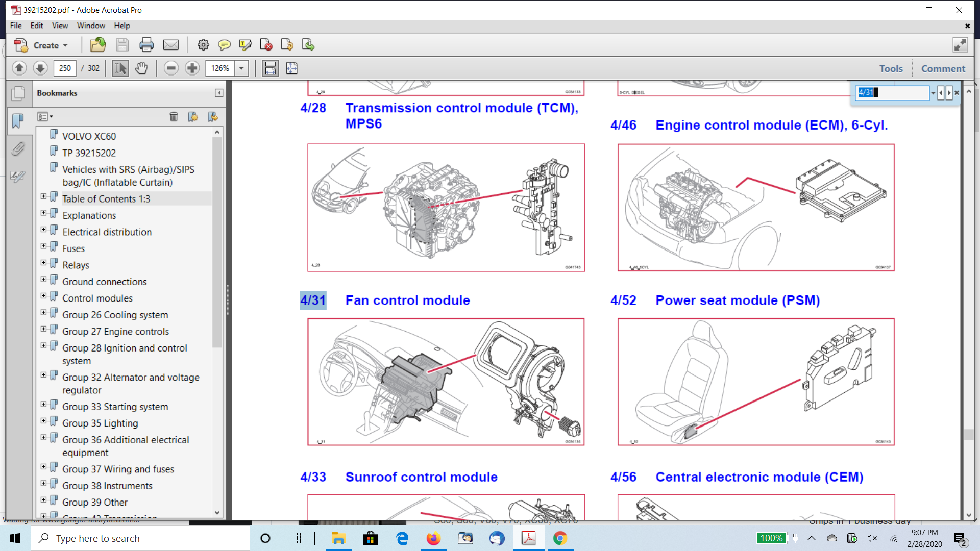Click the Google Chrome taskbar icon
Screen dimensions: 980x551
pyautogui.click(x=560, y=538)
